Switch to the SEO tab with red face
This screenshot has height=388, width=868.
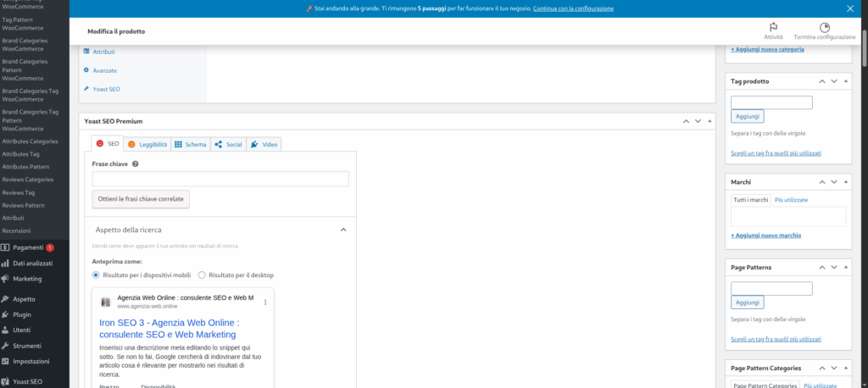pyautogui.click(x=108, y=143)
